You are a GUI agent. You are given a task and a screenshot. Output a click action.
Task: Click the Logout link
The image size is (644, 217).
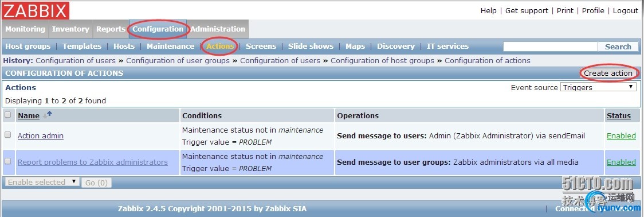pos(626,11)
